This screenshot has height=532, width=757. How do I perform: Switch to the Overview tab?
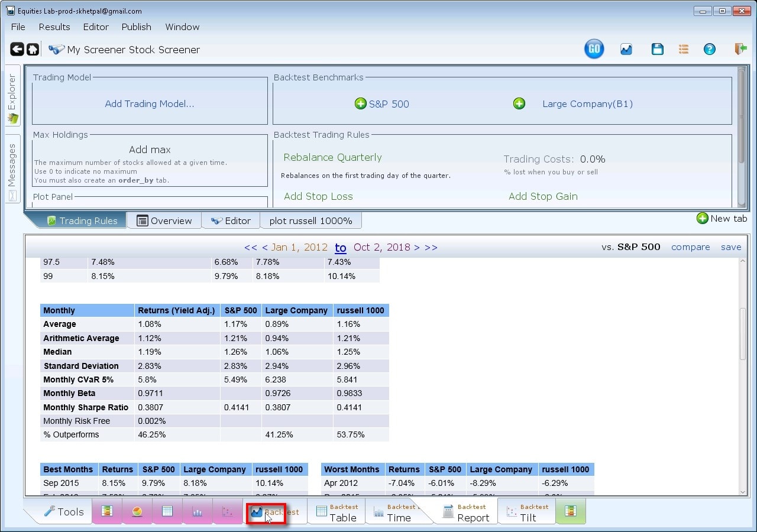[164, 220]
